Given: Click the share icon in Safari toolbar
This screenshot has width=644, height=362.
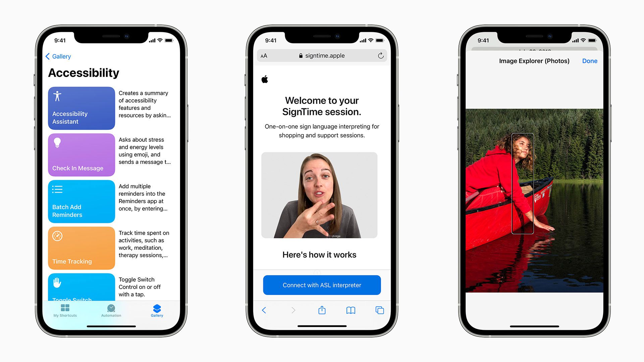Looking at the screenshot, I should coord(322,310).
